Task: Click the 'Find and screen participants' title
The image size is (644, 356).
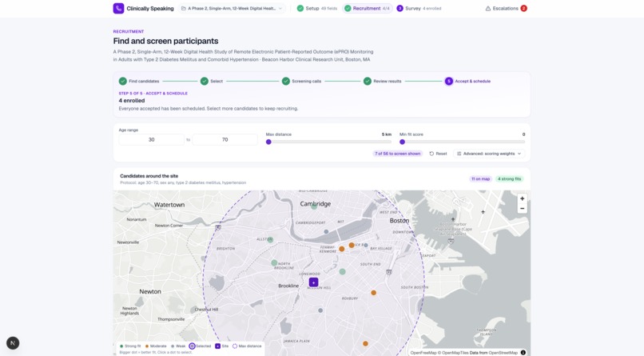Action: coord(165,41)
